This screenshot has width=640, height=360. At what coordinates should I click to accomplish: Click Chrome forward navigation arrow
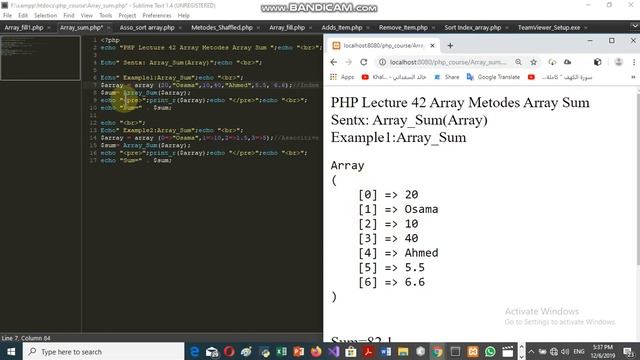coord(348,62)
